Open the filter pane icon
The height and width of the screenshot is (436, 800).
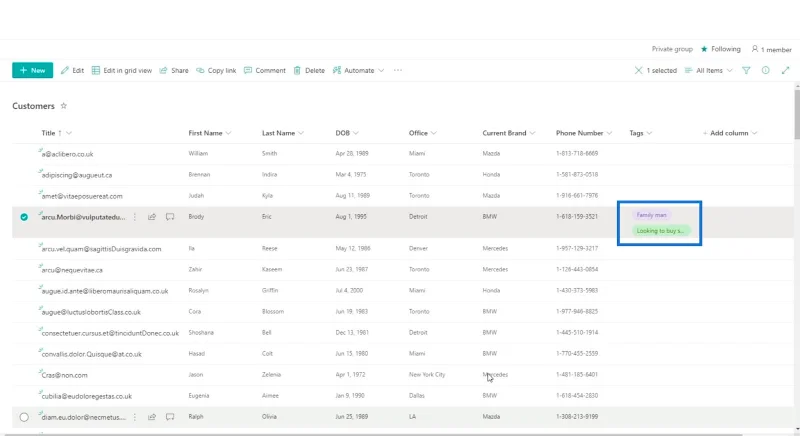(x=746, y=70)
